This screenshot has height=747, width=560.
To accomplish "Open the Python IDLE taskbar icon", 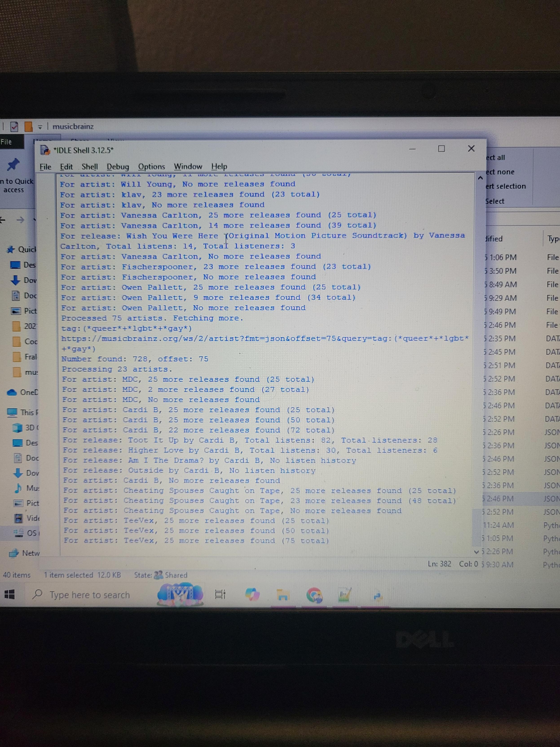I will [377, 597].
